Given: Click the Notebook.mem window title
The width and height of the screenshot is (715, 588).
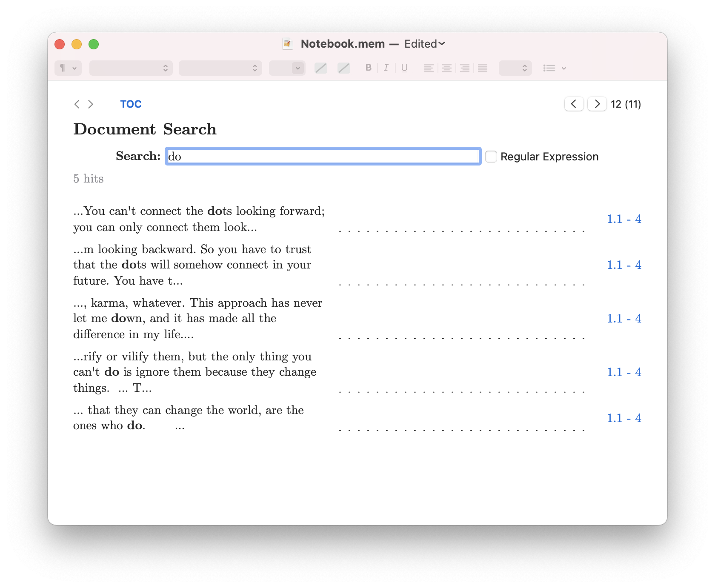Looking at the screenshot, I should point(343,44).
